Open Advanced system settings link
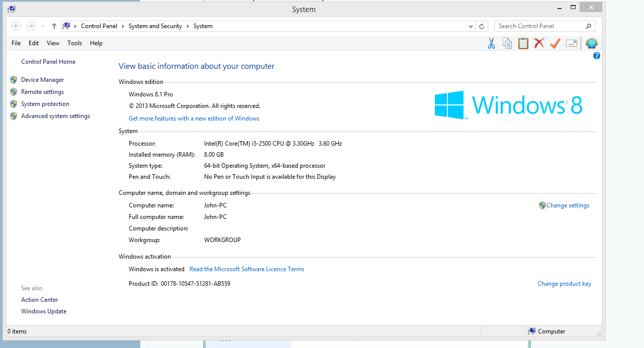 55,116
